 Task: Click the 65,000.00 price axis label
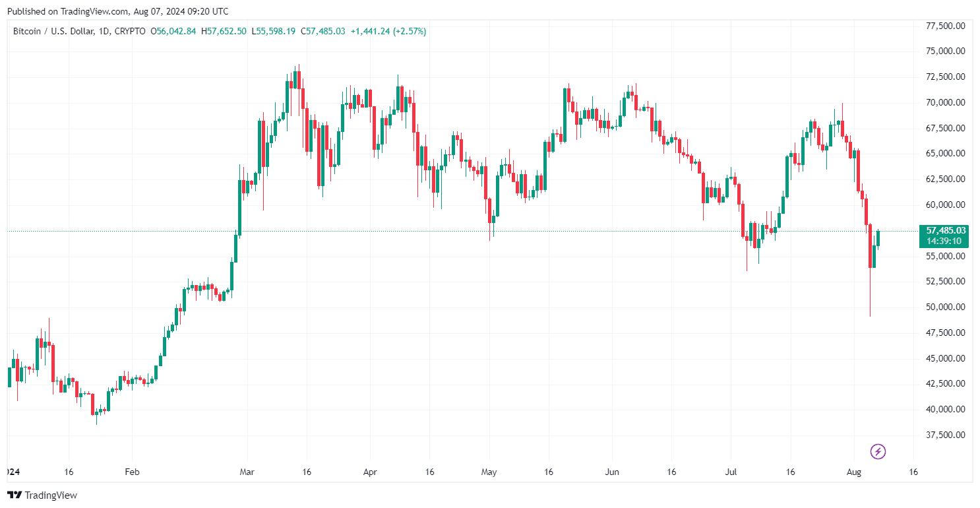click(x=946, y=153)
